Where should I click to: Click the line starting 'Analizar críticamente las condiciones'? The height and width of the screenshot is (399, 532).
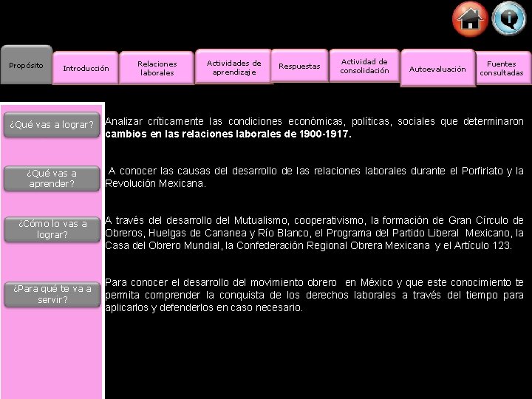point(314,121)
